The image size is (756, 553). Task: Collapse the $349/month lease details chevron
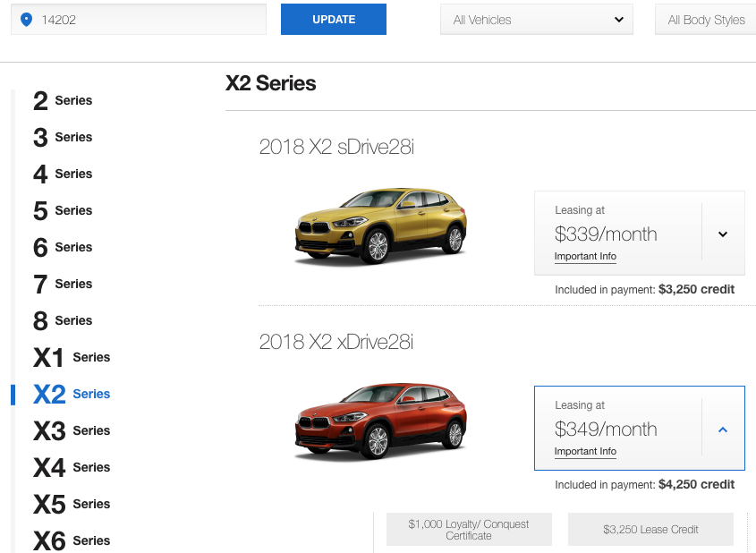pos(723,430)
